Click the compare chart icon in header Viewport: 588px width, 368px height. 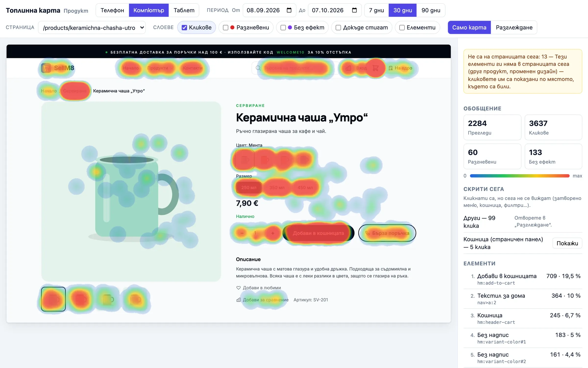coord(348,68)
